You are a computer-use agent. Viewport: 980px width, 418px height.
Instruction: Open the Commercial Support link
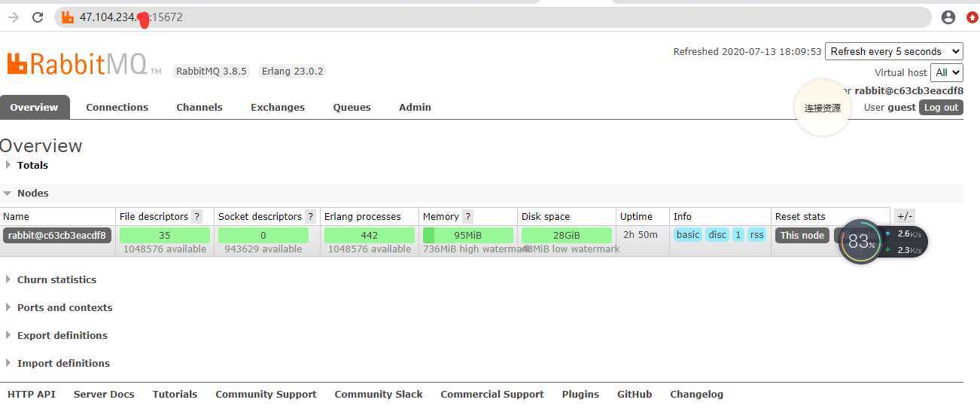point(492,394)
